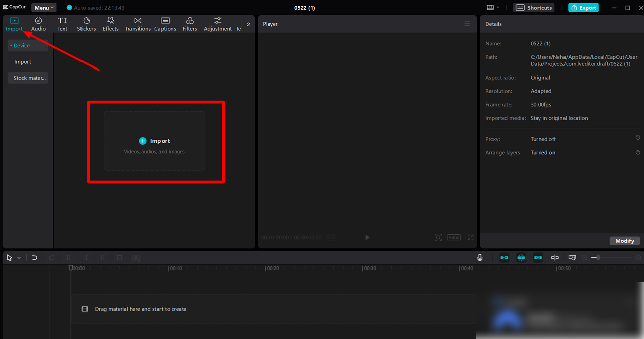
Task: Show help for Proxy setting
Action: tap(638, 138)
